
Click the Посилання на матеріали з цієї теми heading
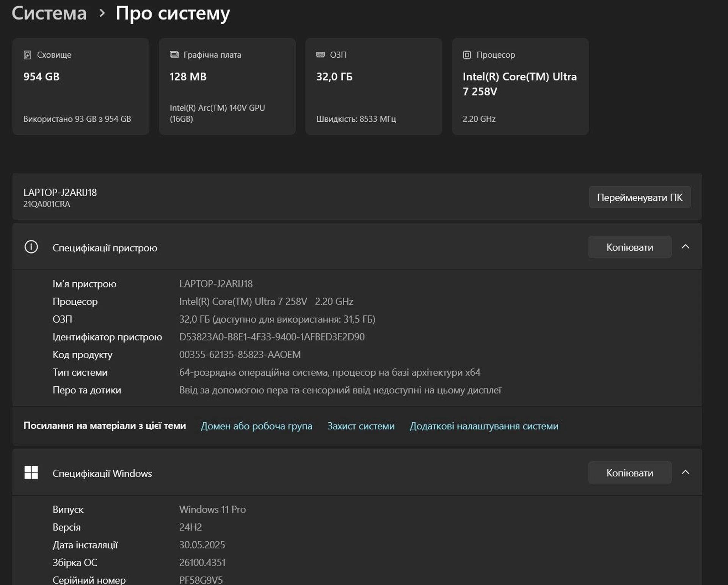105,426
